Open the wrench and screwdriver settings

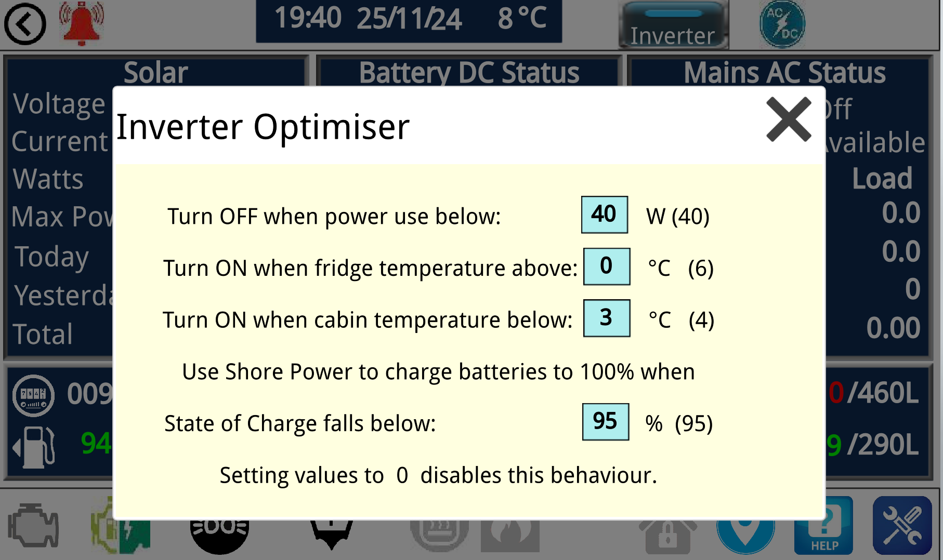click(902, 526)
